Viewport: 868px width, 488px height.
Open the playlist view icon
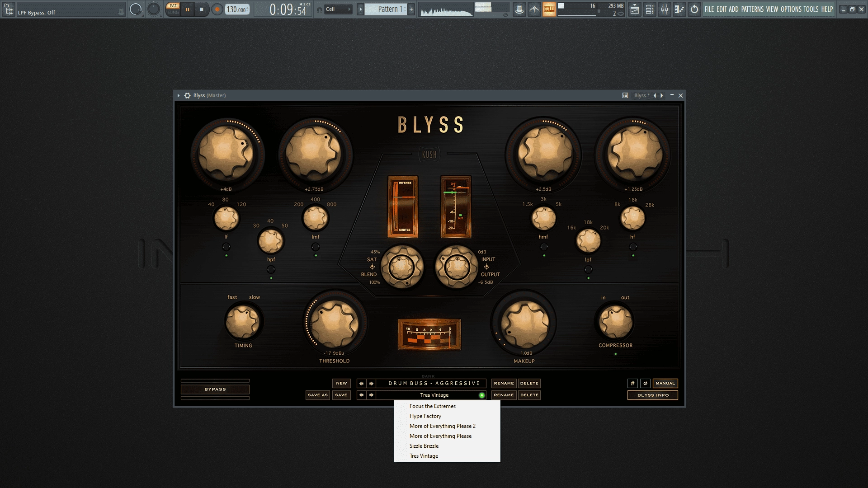pos(635,9)
